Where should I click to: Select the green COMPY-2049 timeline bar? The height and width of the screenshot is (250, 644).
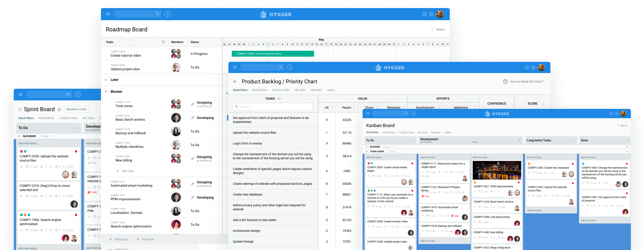pyautogui.click(x=273, y=54)
